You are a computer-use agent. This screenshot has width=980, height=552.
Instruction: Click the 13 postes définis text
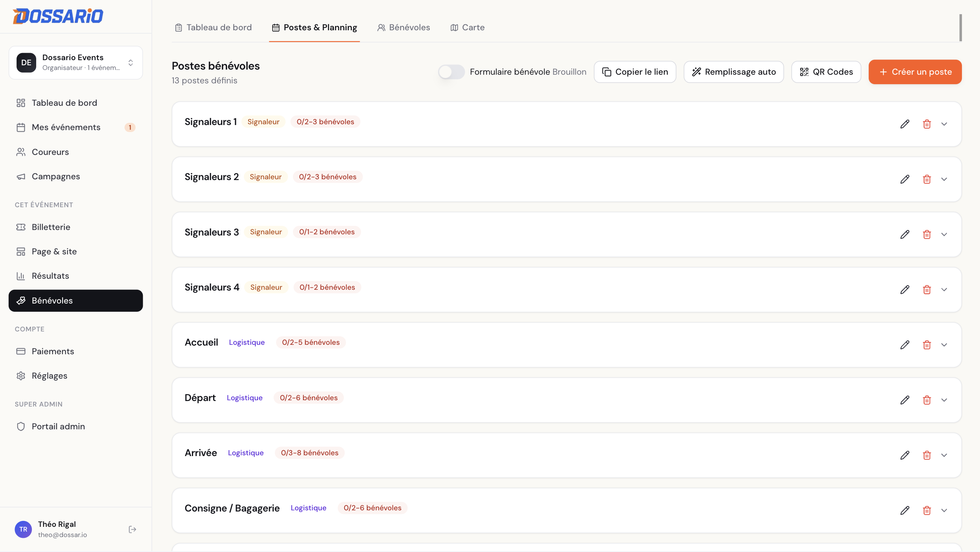tap(204, 81)
